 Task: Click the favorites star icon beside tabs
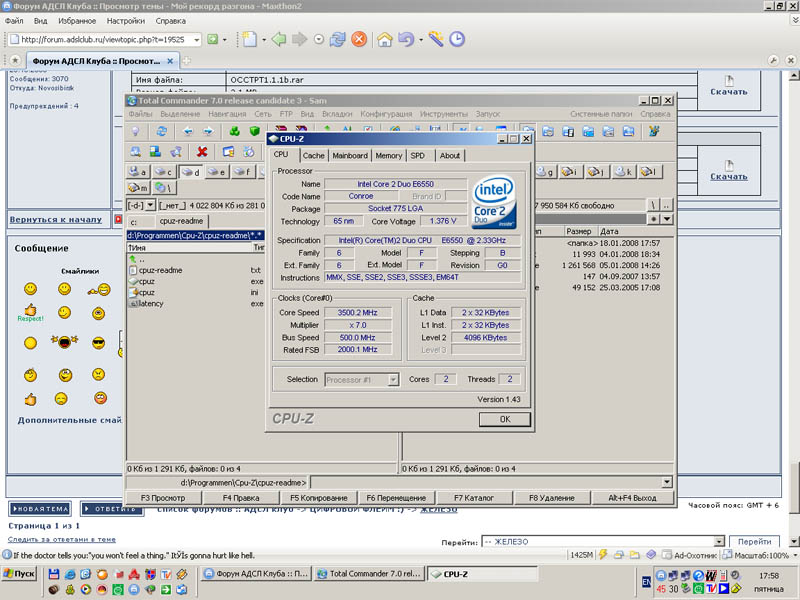point(15,61)
